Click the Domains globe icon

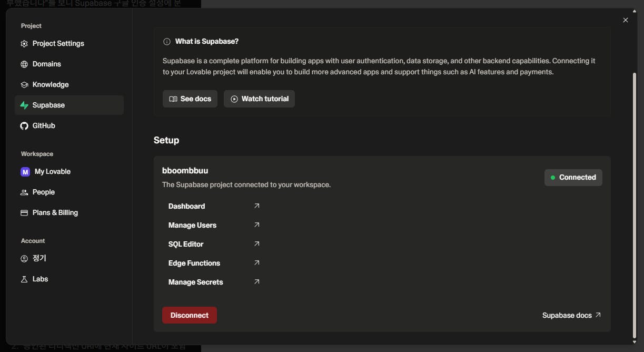[24, 64]
